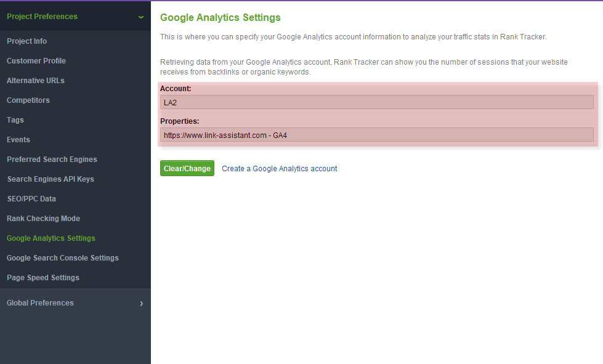
Task: Click the Properties field with link-assistant.com
Action: coord(376,135)
